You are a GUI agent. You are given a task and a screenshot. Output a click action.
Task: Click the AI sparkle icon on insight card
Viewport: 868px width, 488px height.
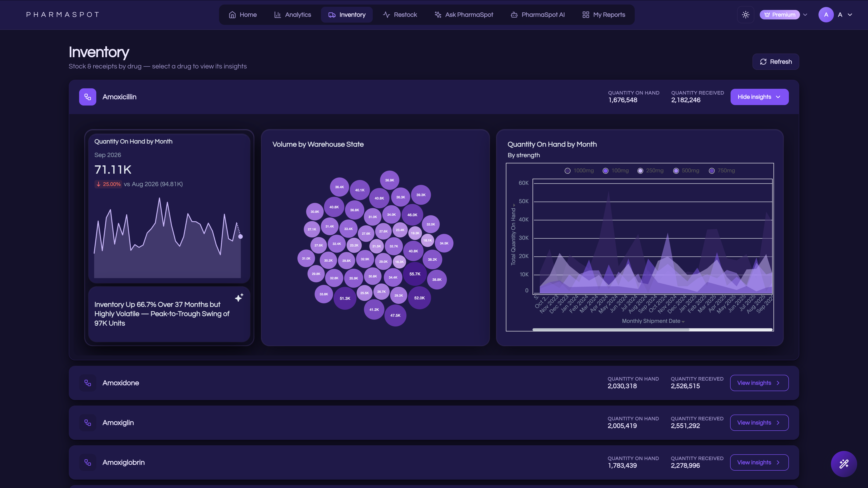[239, 297]
